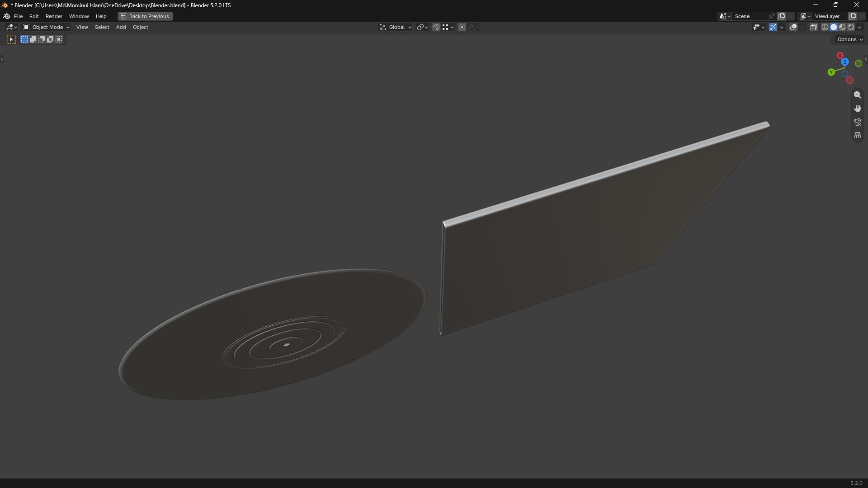
Task: Toggle the camera view icon
Action: 857,122
